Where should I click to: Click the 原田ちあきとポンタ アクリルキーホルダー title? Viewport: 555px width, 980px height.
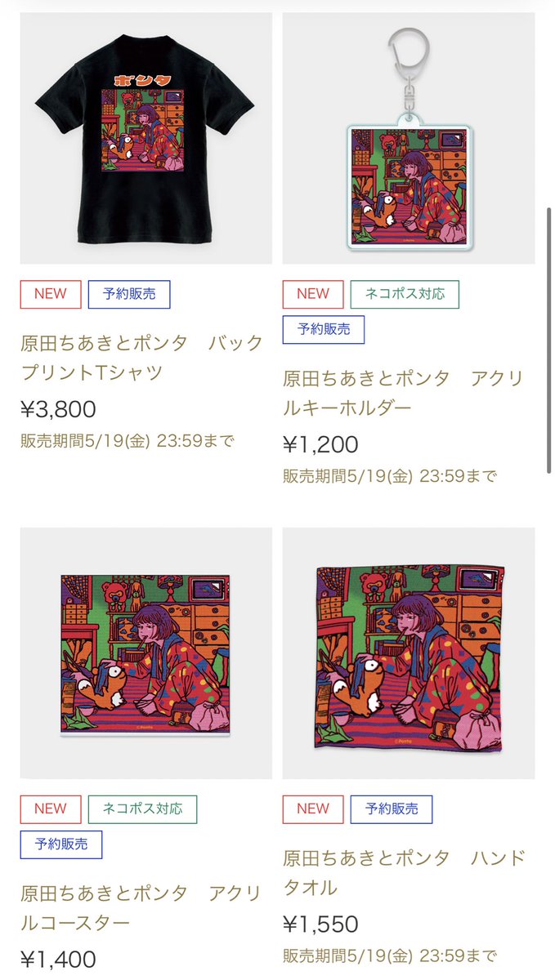click(403, 393)
